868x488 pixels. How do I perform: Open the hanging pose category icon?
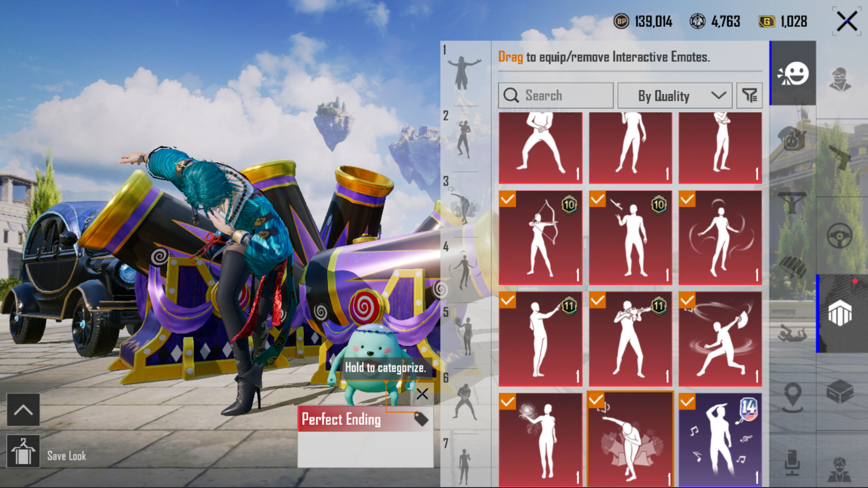coord(793,202)
